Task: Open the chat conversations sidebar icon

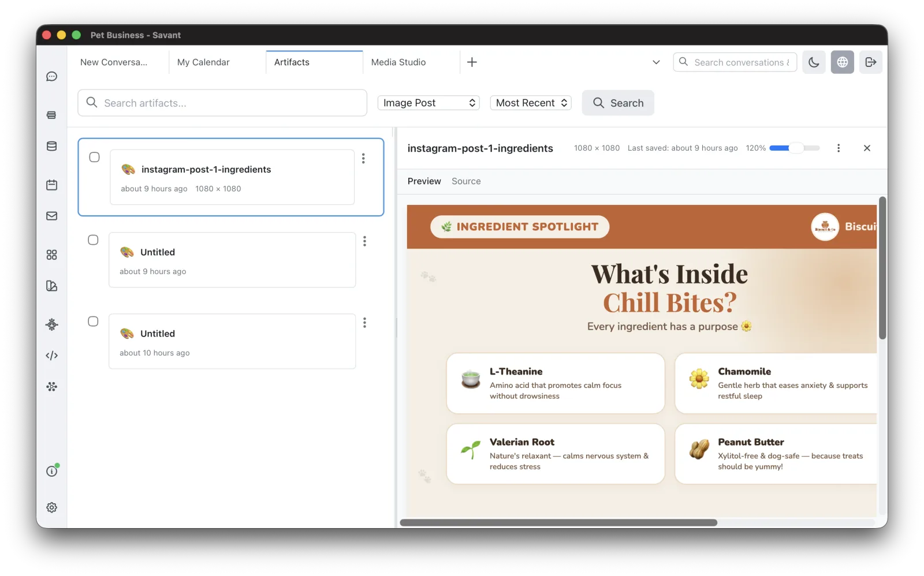Action: point(51,77)
